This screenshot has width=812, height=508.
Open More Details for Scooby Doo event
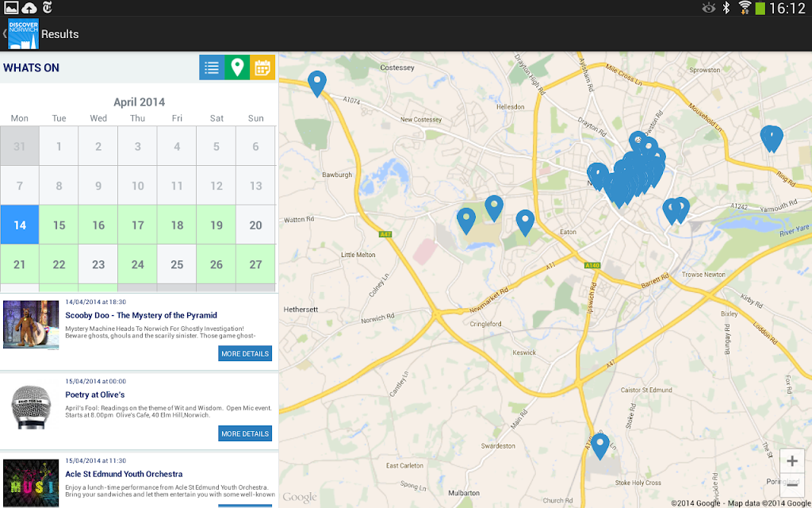pyautogui.click(x=245, y=353)
